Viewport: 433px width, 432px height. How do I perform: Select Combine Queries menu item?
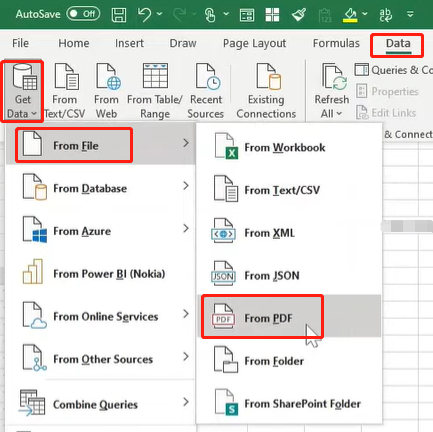pos(100,404)
